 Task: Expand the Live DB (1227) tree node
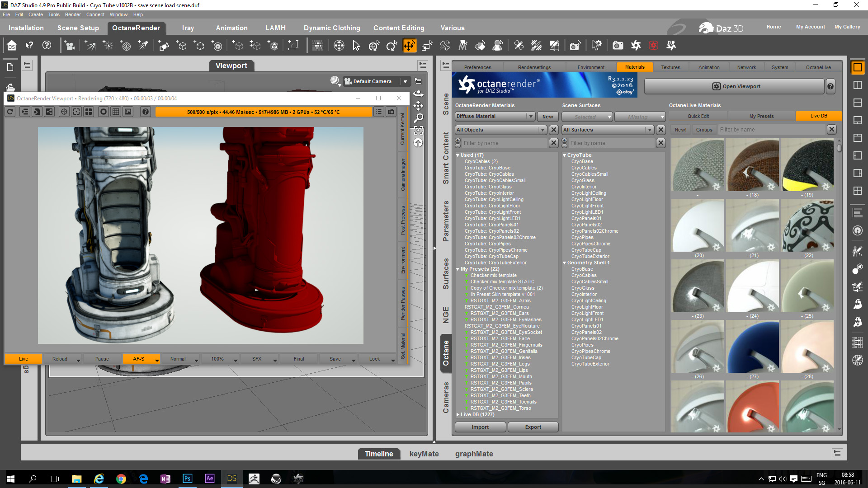click(458, 414)
